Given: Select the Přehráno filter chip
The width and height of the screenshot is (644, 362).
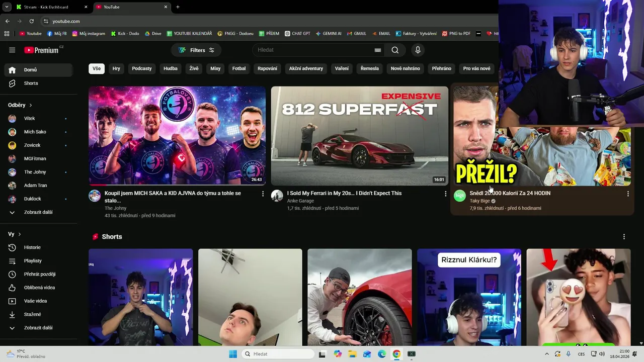Looking at the screenshot, I should 442,68.
